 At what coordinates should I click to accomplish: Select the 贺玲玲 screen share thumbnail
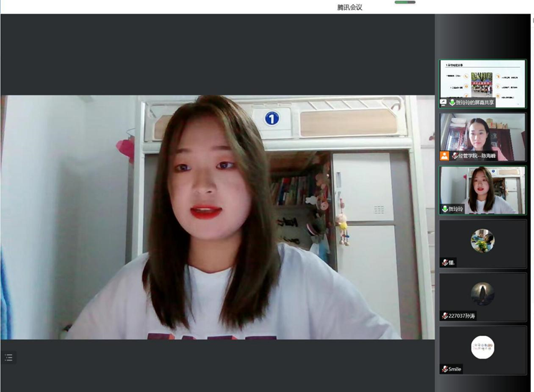(x=482, y=81)
